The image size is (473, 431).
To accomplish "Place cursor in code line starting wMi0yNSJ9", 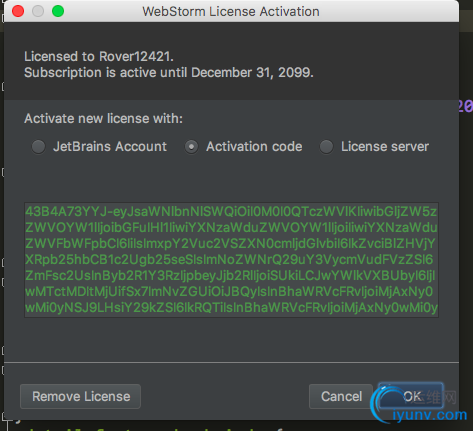I will (x=231, y=307).
